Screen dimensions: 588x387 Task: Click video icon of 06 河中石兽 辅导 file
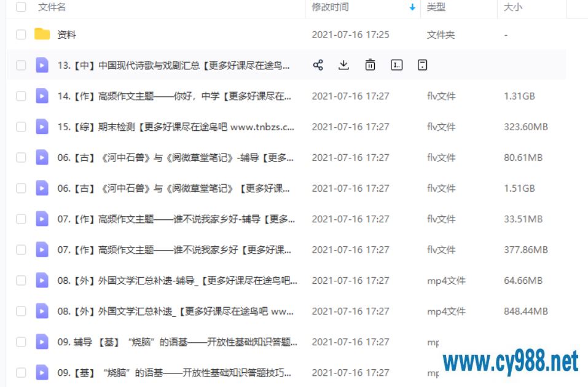42,157
